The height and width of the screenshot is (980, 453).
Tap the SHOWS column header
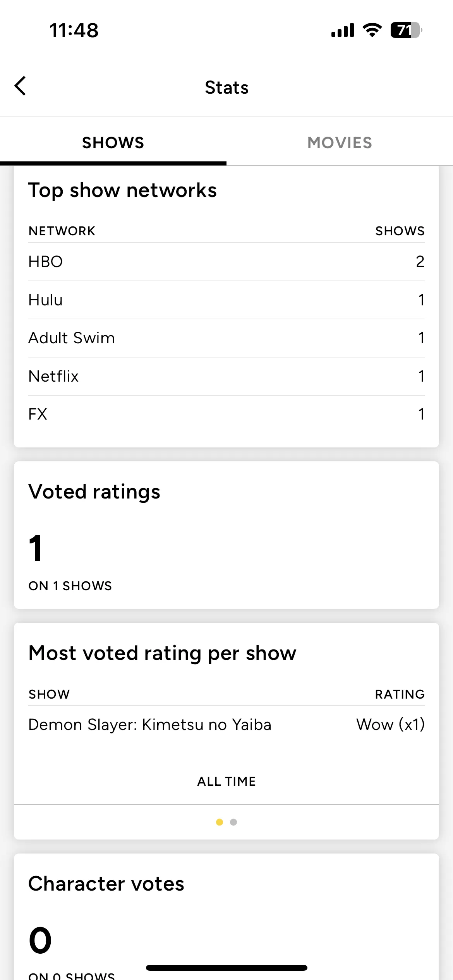(x=400, y=231)
